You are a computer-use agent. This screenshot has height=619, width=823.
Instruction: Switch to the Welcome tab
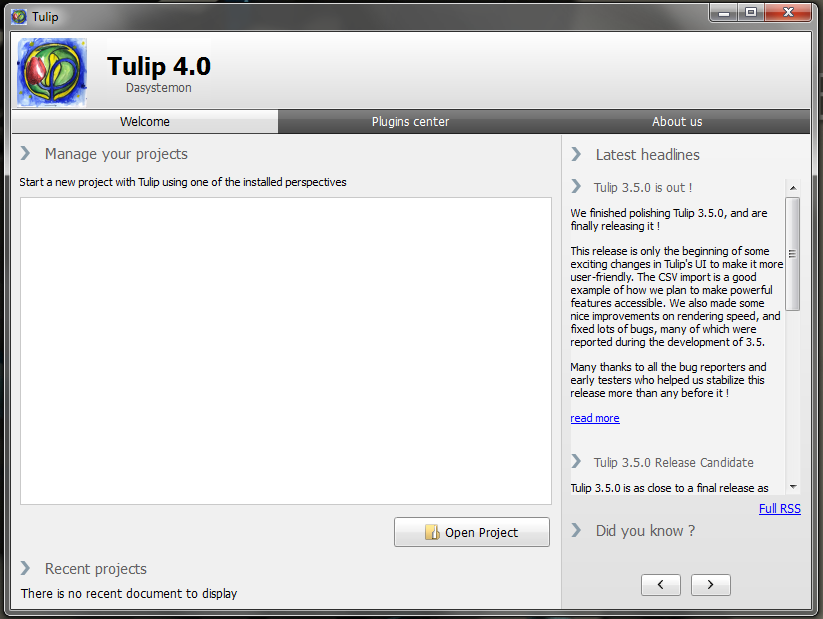click(x=145, y=121)
